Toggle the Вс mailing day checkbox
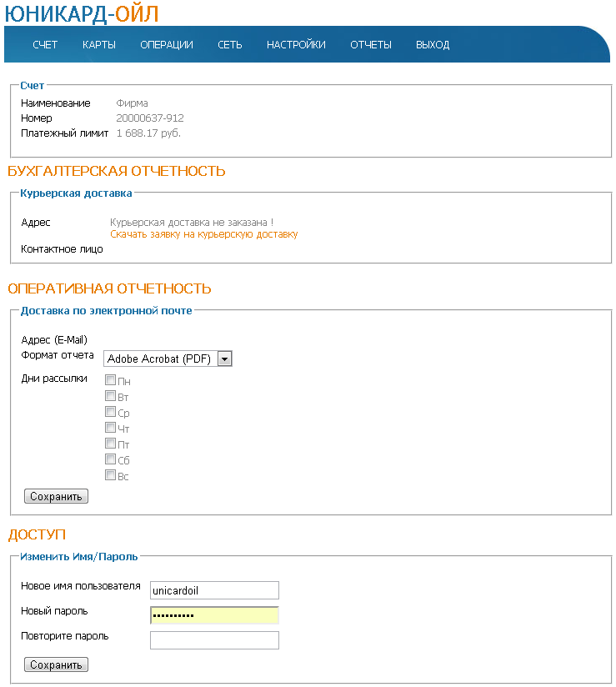The height and width of the screenshot is (687, 616). tap(110, 475)
